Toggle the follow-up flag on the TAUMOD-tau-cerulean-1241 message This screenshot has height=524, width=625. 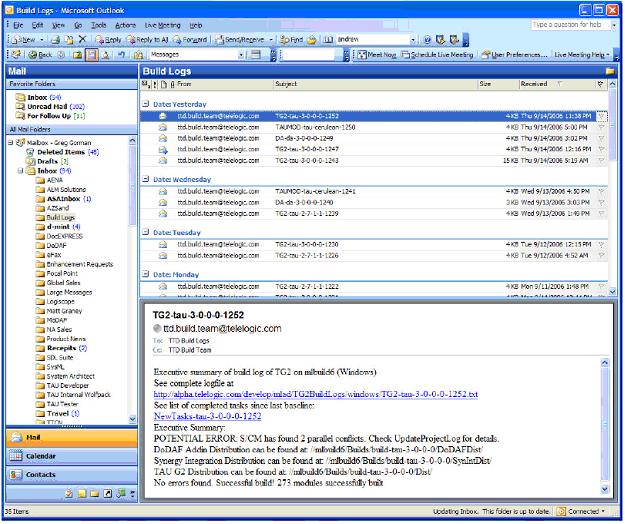click(x=601, y=191)
